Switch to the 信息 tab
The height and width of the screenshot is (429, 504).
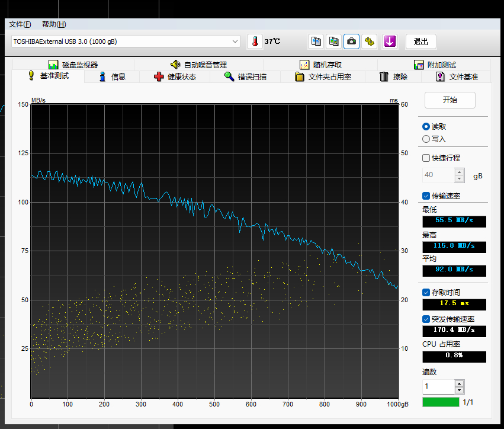click(112, 76)
